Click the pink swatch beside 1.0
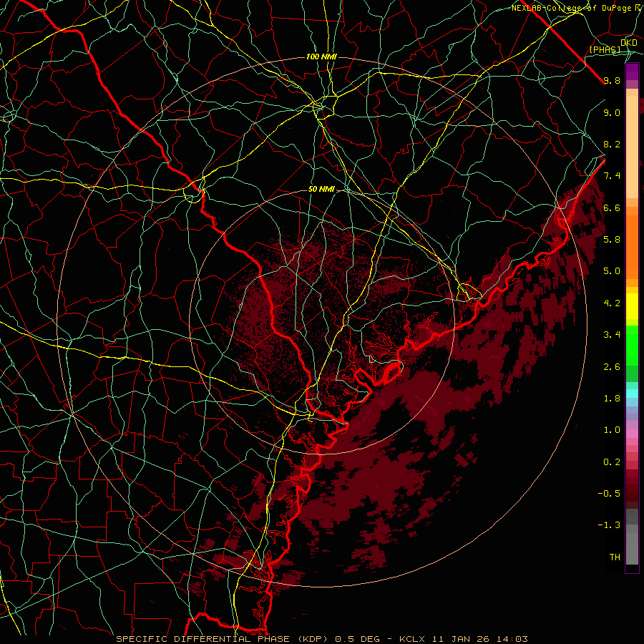This screenshot has height=644, width=644. [632, 434]
